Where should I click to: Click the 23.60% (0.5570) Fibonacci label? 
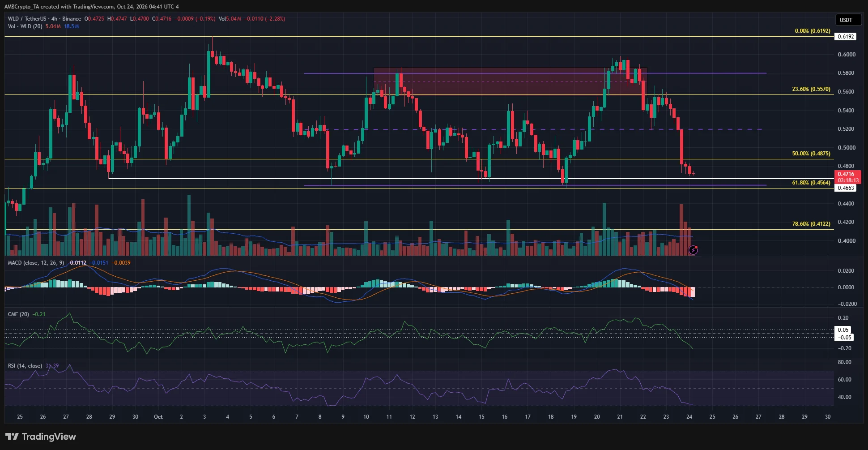[811, 89]
